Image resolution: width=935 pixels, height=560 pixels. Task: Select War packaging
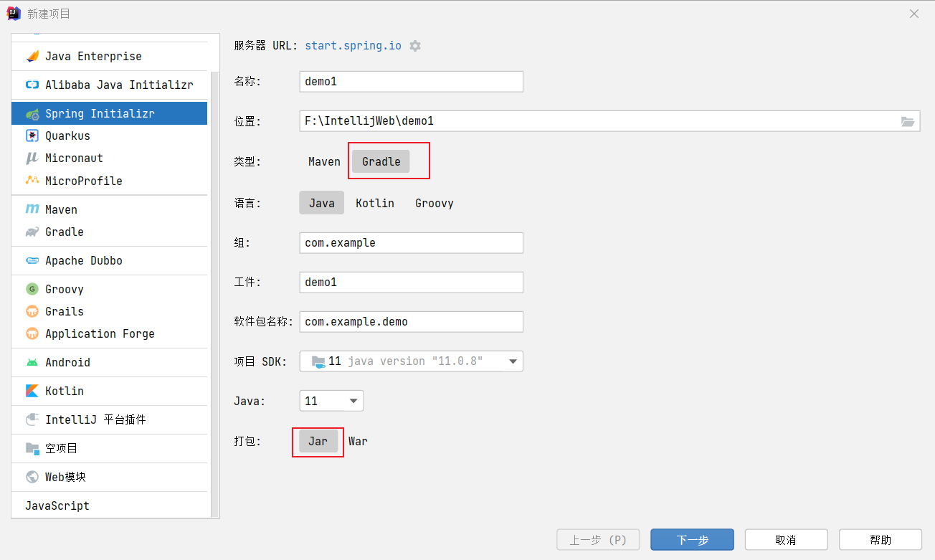tap(358, 441)
